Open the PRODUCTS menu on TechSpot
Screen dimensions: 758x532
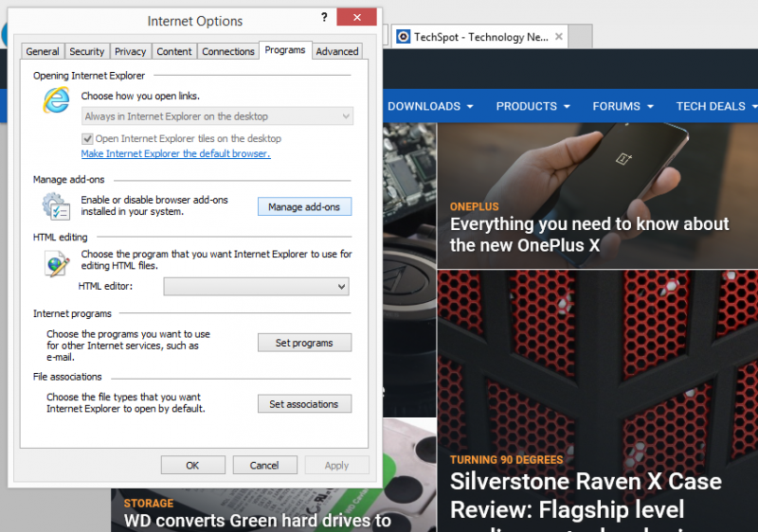tap(532, 106)
